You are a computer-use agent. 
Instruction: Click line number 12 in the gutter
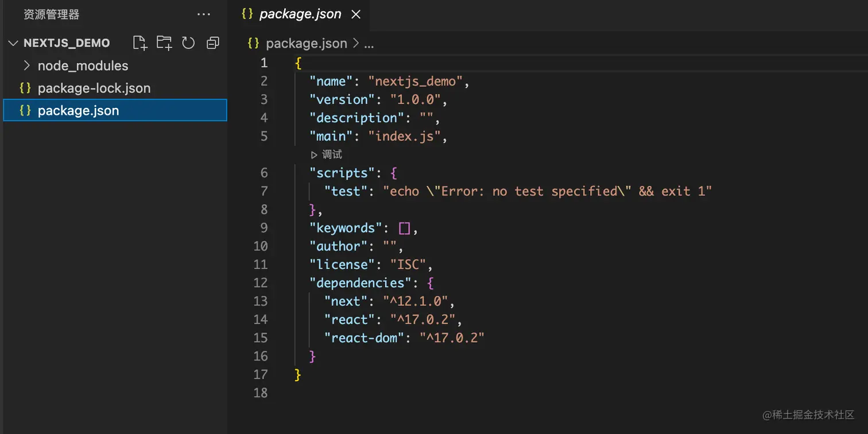tap(261, 283)
